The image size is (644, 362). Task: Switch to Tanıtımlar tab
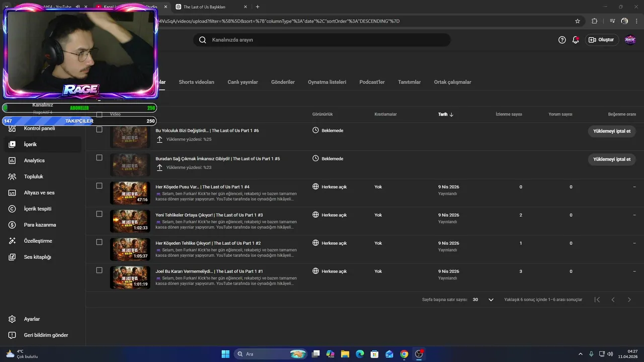coord(409,82)
